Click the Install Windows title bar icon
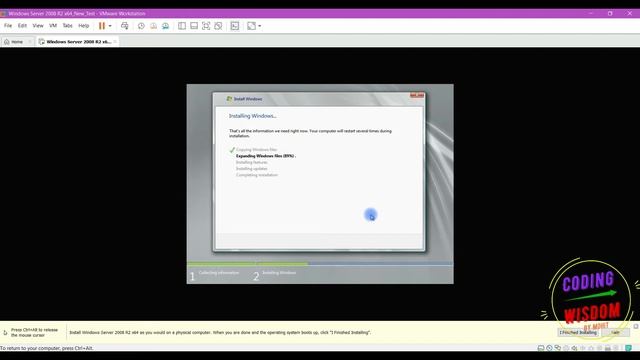Viewport: 640px width, 360px height. click(x=229, y=99)
